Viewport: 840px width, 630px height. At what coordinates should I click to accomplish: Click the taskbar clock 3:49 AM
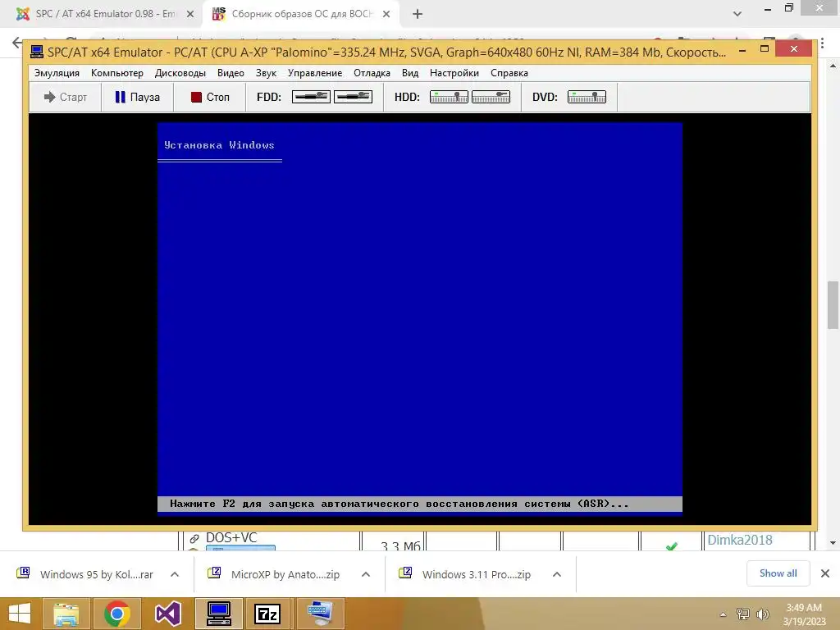[804, 614]
